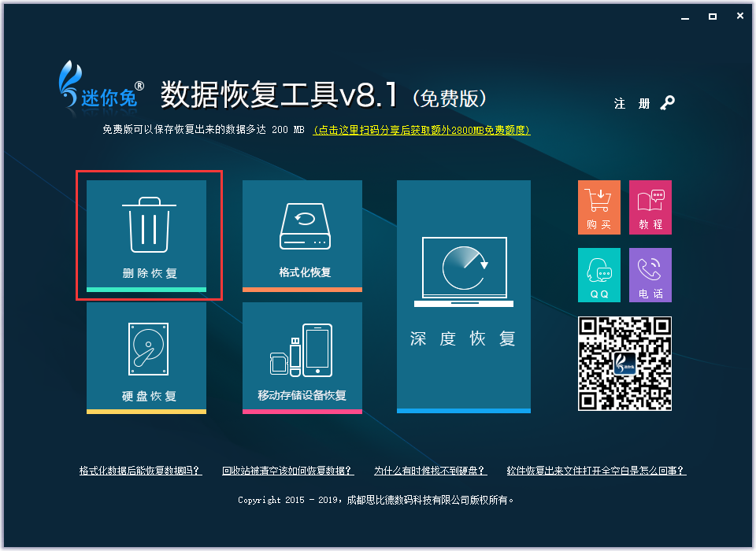
Task: Open 移动存储设备恢复 removable storage tile
Action: [302, 357]
